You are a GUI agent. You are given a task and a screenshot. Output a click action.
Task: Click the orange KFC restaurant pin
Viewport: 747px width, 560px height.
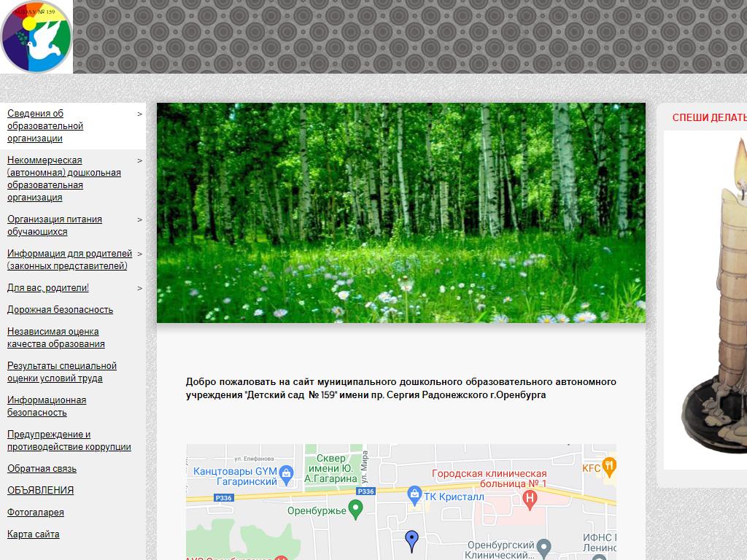(x=609, y=467)
